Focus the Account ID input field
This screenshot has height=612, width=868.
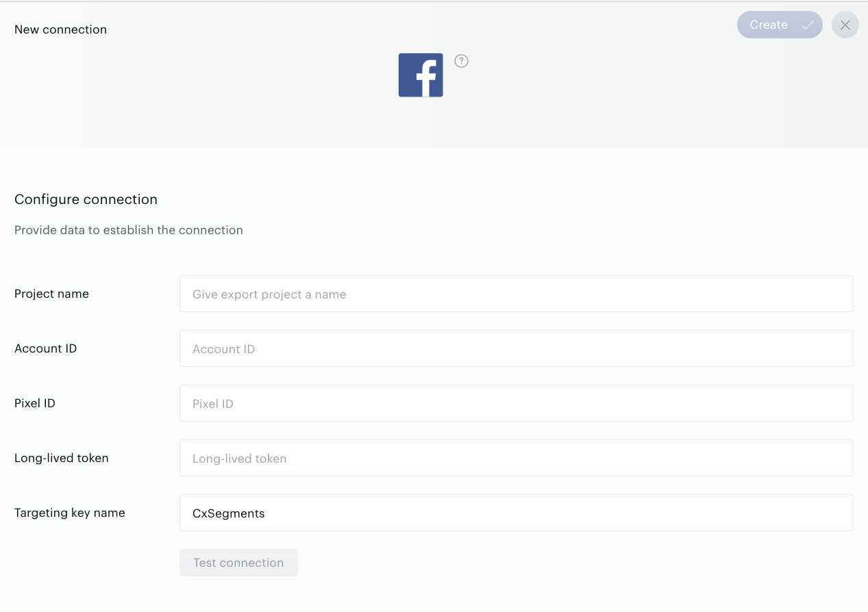pyautogui.click(x=517, y=348)
